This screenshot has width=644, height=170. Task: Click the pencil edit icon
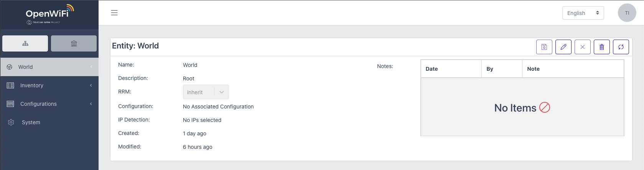pyautogui.click(x=563, y=47)
